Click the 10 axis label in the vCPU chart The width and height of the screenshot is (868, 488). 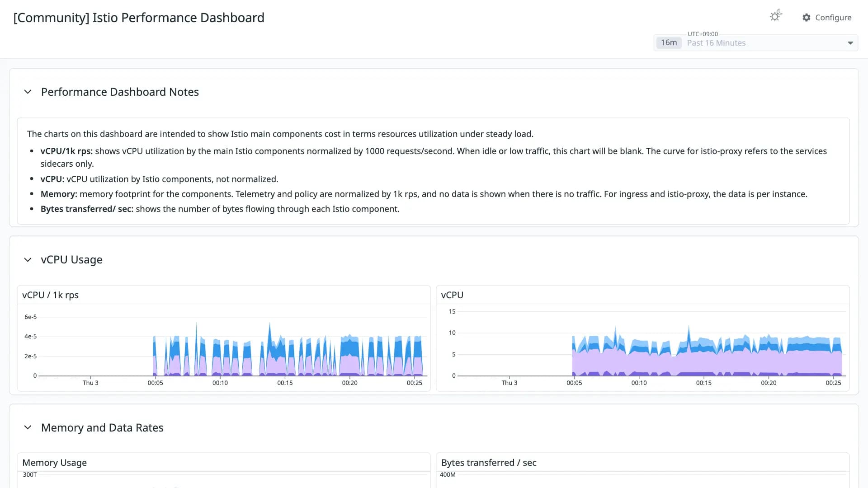452,333
